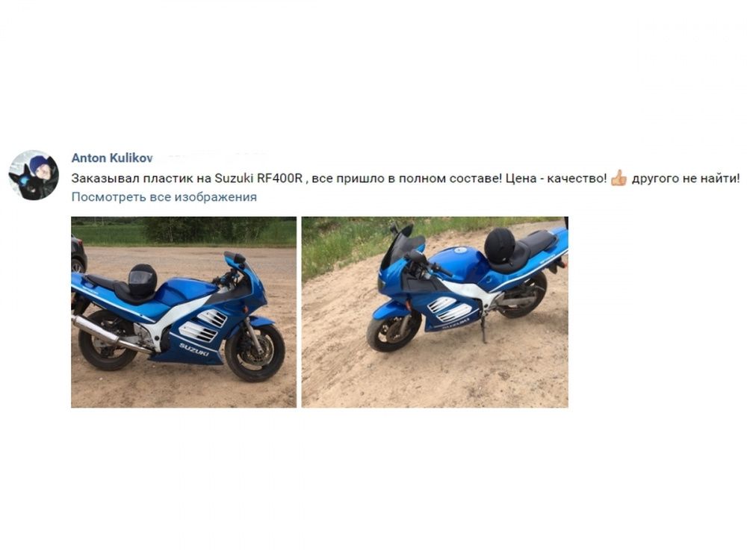Click the thumbs-up emoji in the review
Screen dimensions: 747x560
[619, 178]
